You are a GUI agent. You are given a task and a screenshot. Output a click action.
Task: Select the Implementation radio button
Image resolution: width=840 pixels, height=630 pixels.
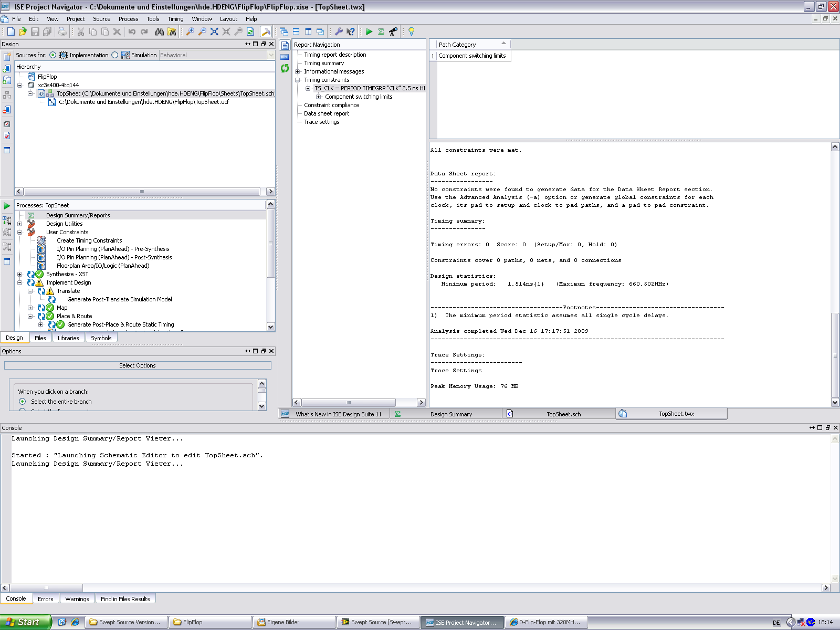[53, 55]
